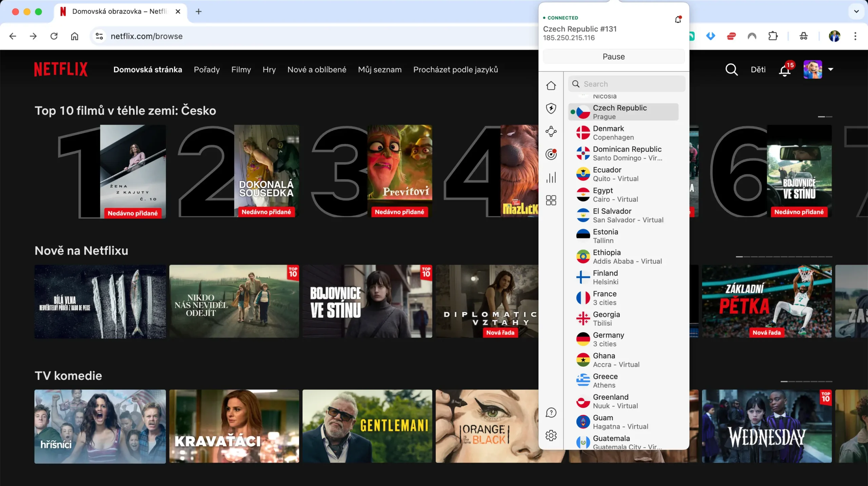Open the apps grid icon in VPN sidebar
The height and width of the screenshot is (486, 868).
551,200
